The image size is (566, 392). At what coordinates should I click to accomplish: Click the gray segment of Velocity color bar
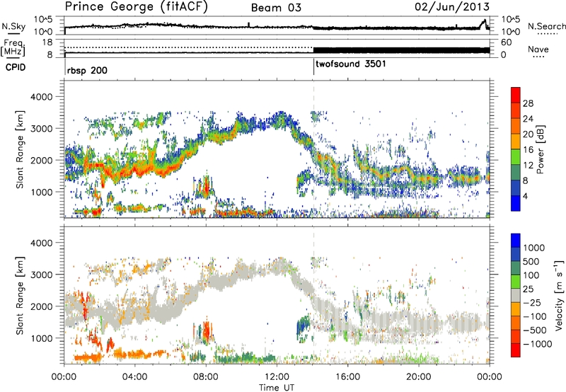click(x=516, y=295)
